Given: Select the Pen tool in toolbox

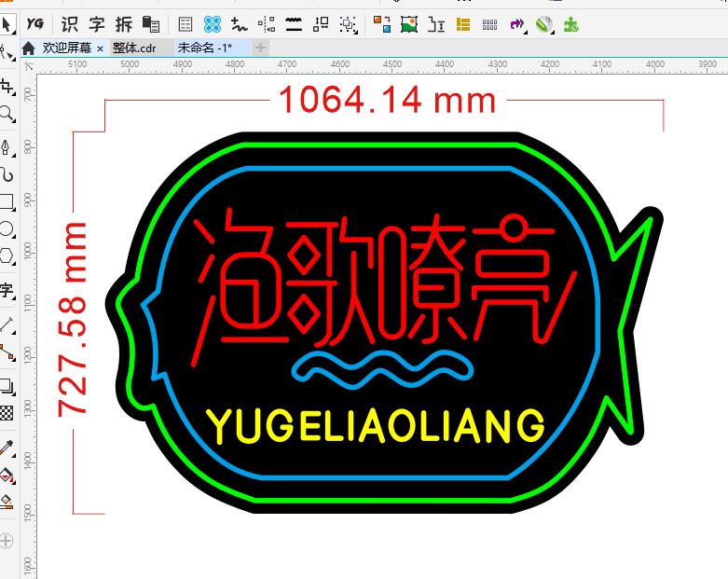Looking at the screenshot, I should pyautogui.click(x=7, y=148).
